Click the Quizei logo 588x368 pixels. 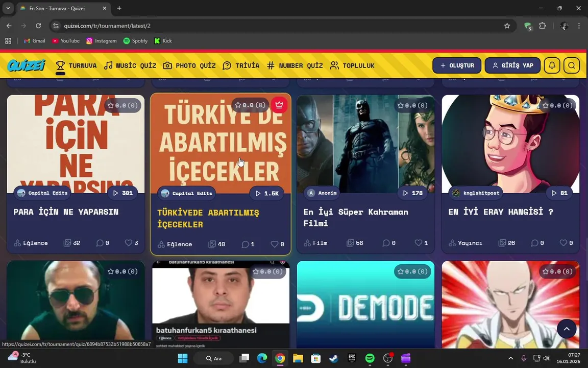pyautogui.click(x=26, y=65)
